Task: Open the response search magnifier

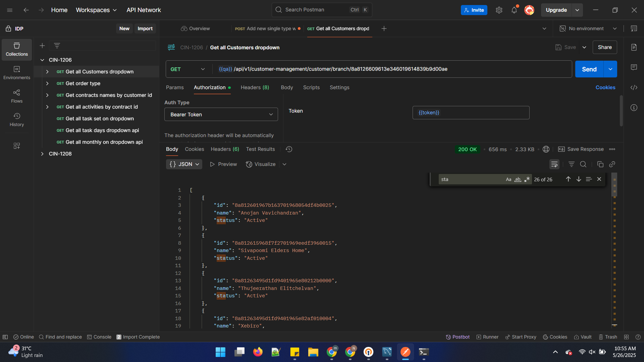Action: coord(583,164)
